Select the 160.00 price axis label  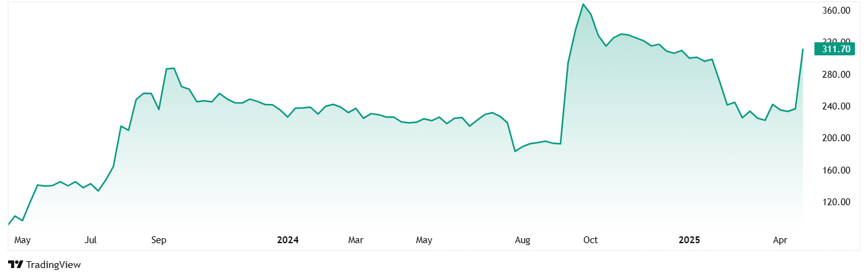coord(836,170)
